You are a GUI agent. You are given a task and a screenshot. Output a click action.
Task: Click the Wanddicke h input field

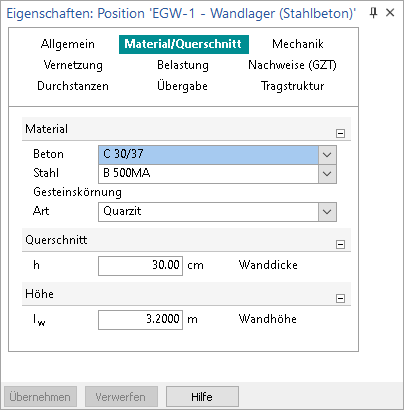(140, 266)
